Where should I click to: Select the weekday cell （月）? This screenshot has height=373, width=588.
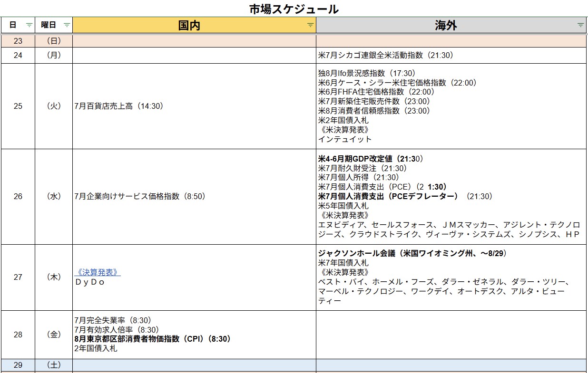coord(54,55)
